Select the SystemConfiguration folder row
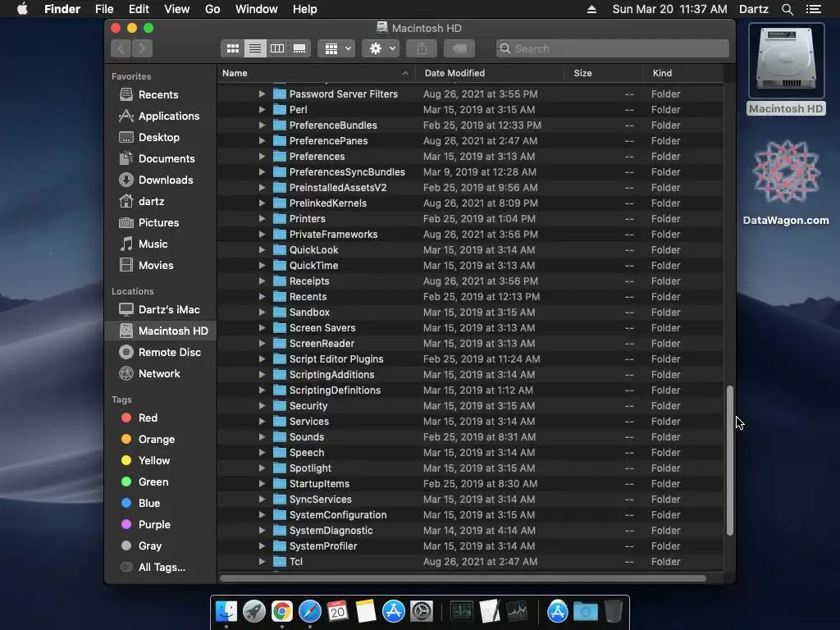The width and height of the screenshot is (840, 630). pos(470,515)
